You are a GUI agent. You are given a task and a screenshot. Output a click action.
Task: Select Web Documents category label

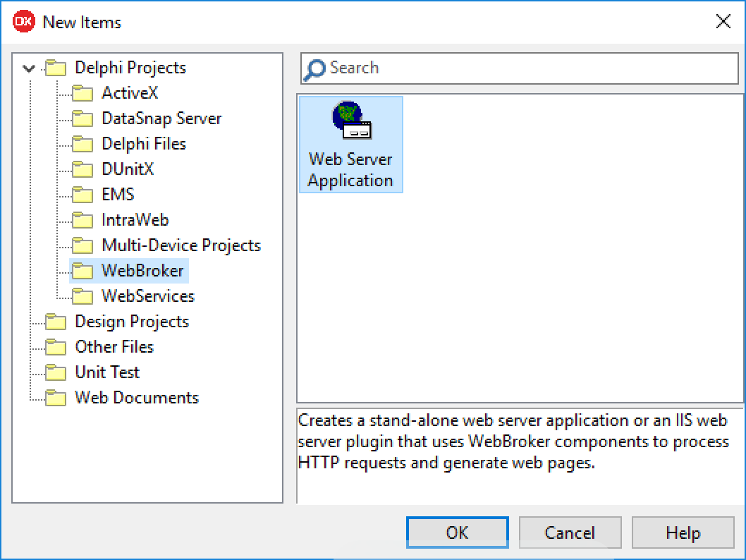tap(137, 397)
